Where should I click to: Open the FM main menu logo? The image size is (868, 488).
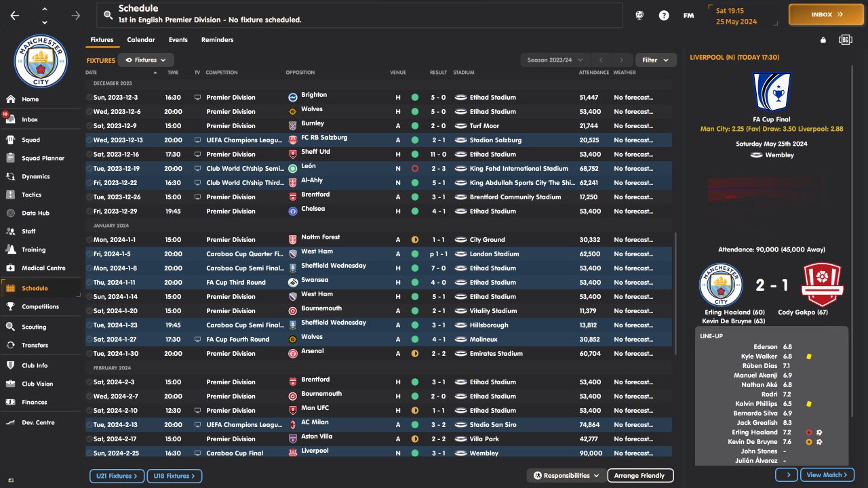[688, 15]
